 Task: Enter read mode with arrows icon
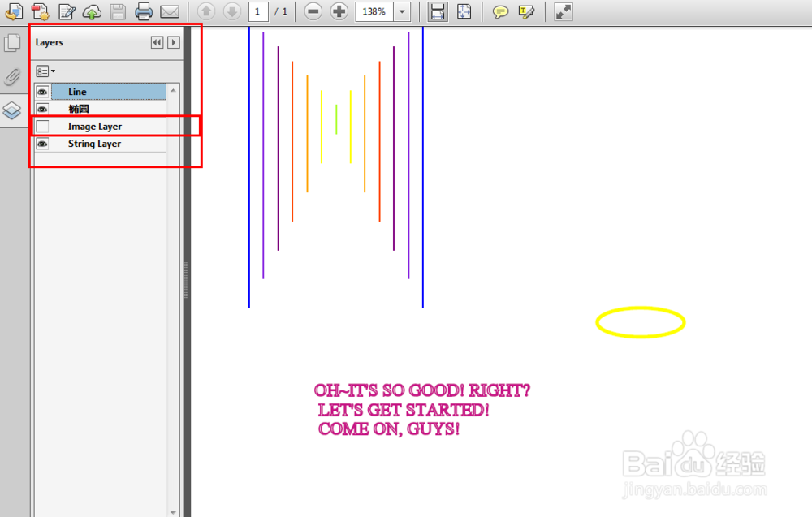click(563, 11)
